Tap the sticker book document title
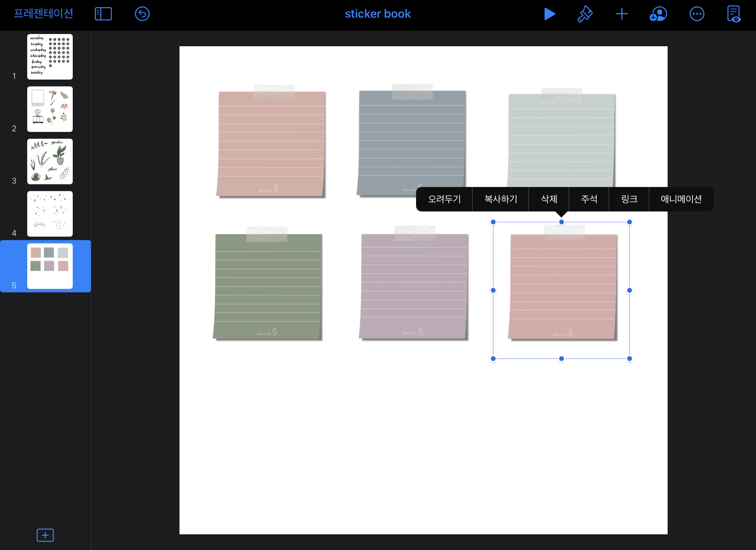Image resolution: width=756 pixels, height=550 pixels. (378, 14)
